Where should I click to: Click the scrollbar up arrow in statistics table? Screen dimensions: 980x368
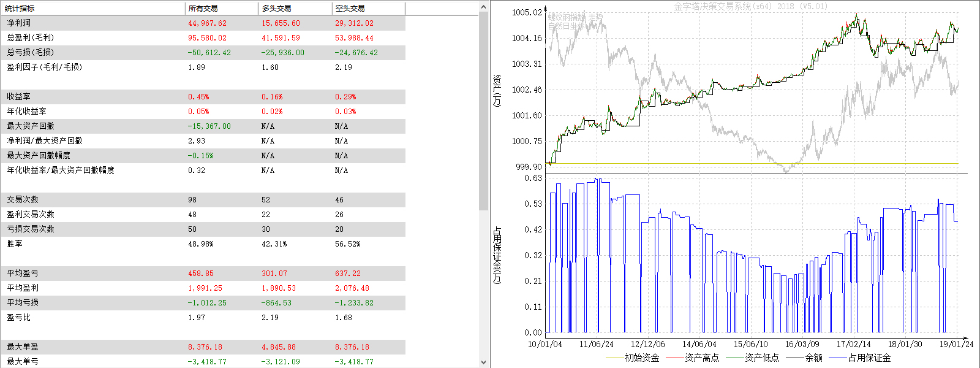tap(484, 6)
